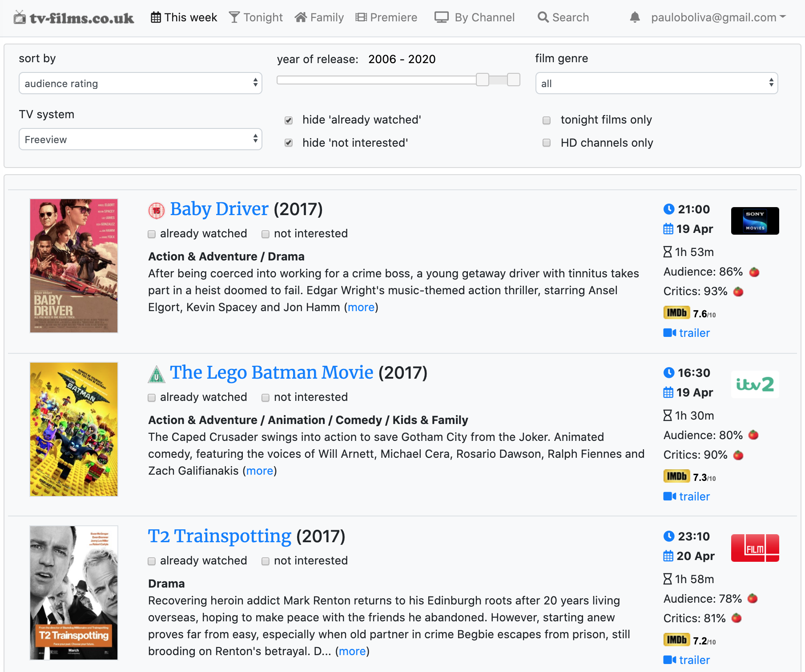The image size is (805, 672).
Task: Uncheck hide 'already watched' checkbox
Action: click(x=289, y=120)
